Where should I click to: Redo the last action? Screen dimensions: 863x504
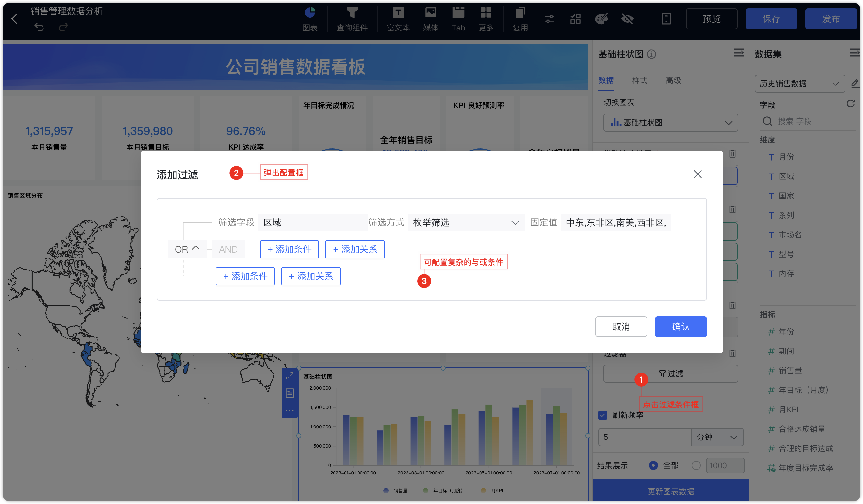(x=64, y=27)
